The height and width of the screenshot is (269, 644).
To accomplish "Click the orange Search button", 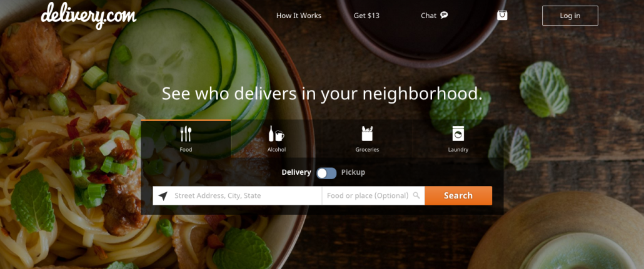I will [458, 195].
